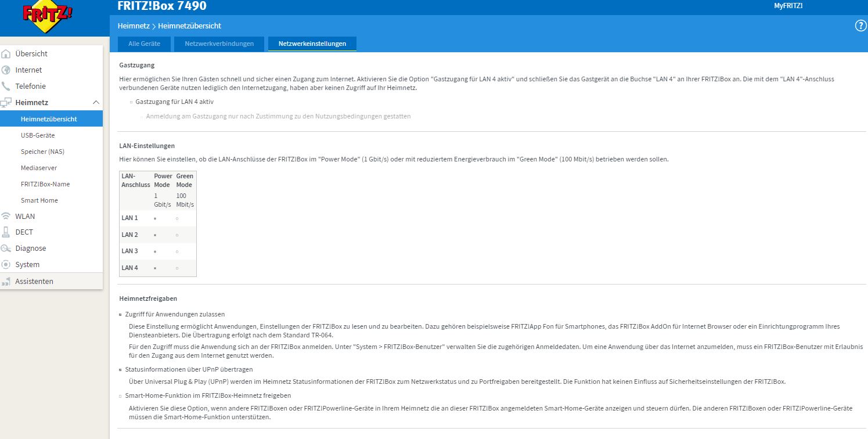Screen dimensions: 868x439
Task: Switch to Netzwerkverbindungen tab
Action: pos(219,44)
